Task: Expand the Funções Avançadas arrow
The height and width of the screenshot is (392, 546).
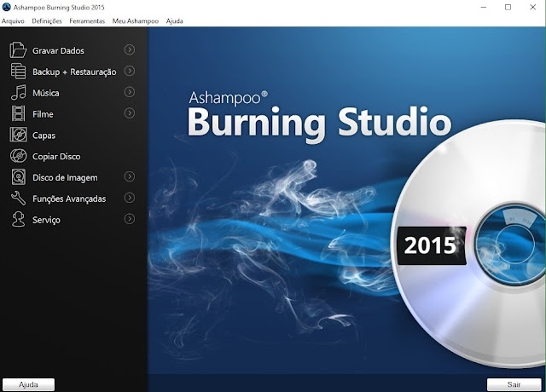Action: [x=130, y=198]
